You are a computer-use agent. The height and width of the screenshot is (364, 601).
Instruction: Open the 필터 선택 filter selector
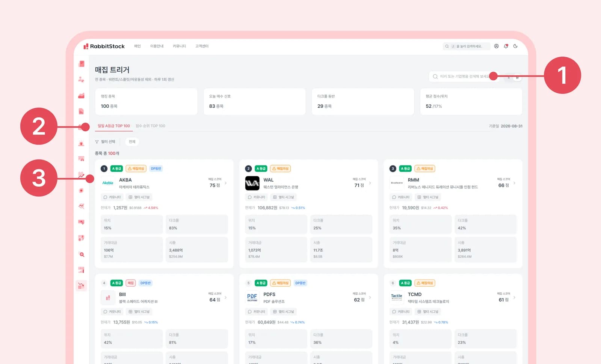pos(105,142)
